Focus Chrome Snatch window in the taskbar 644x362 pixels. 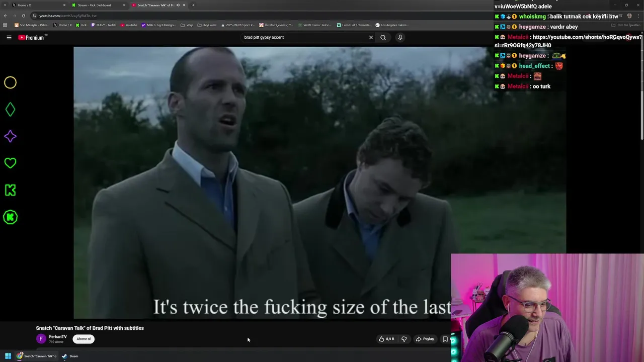(x=36, y=356)
